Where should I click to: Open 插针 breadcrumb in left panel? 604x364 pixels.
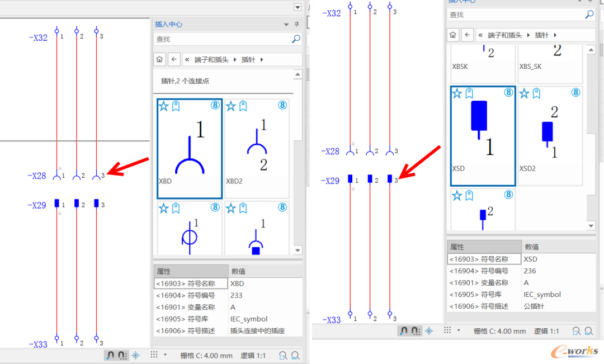[248, 59]
